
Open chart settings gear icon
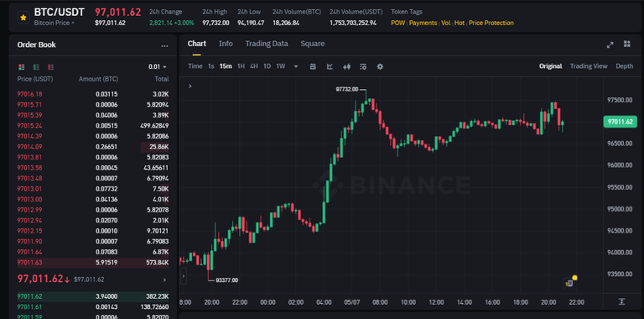[x=380, y=66]
